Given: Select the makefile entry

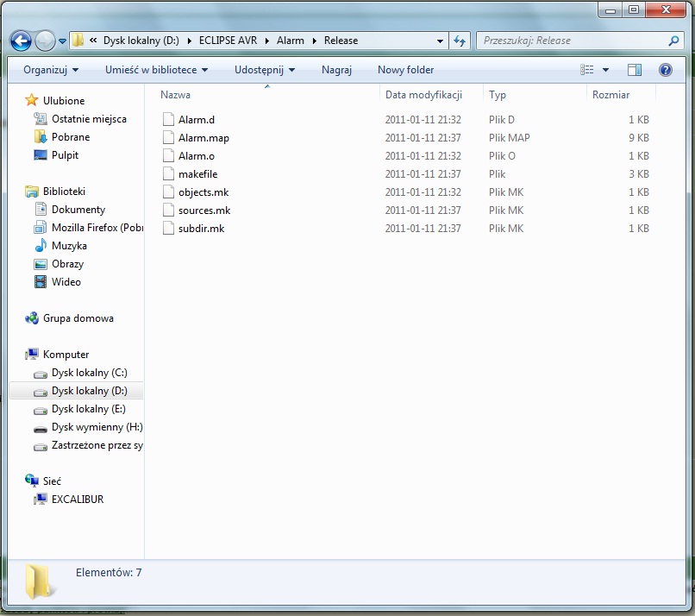Looking at the screenshot, I should 197,174.
